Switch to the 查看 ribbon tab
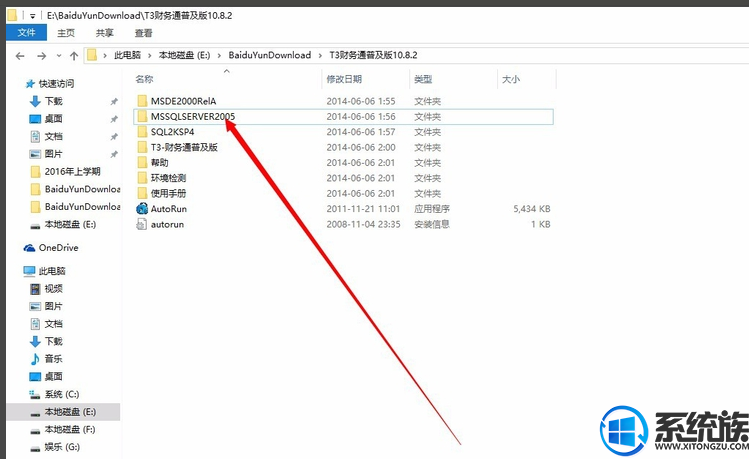The image size is (749, 459). point(143,33)
